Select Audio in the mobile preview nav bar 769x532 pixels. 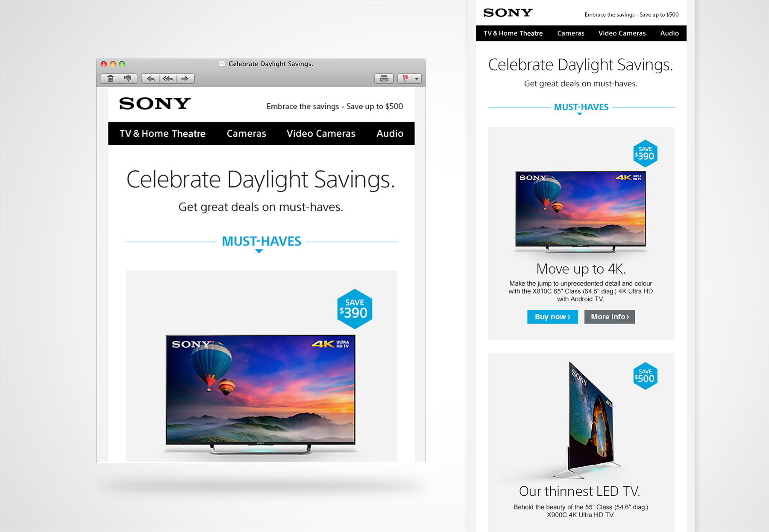click(669, 33)
